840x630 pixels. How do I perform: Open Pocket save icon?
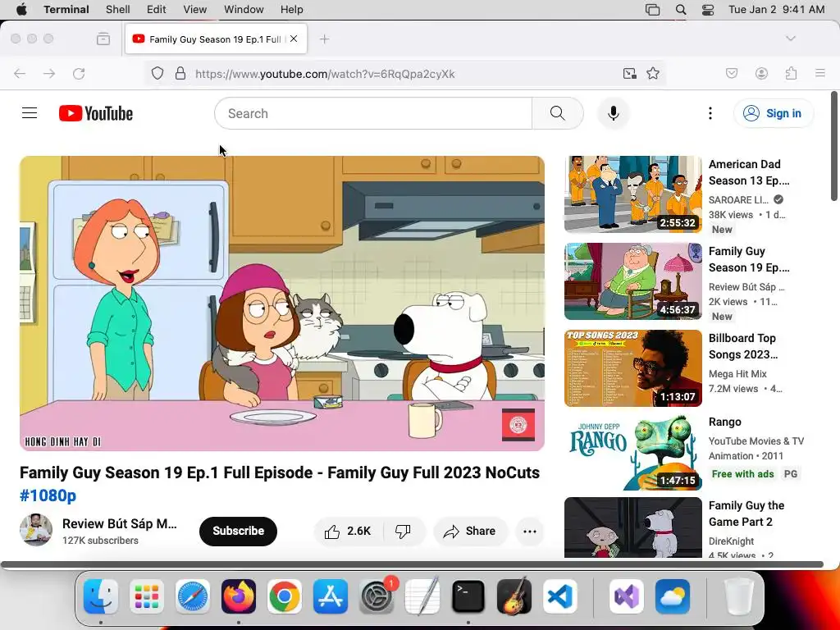pos(732,73)
